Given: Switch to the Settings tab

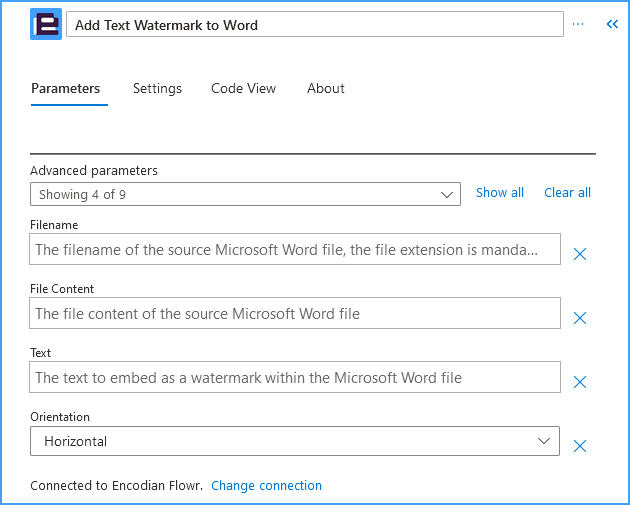Looking at the screenshot, I should coord(157,88).
